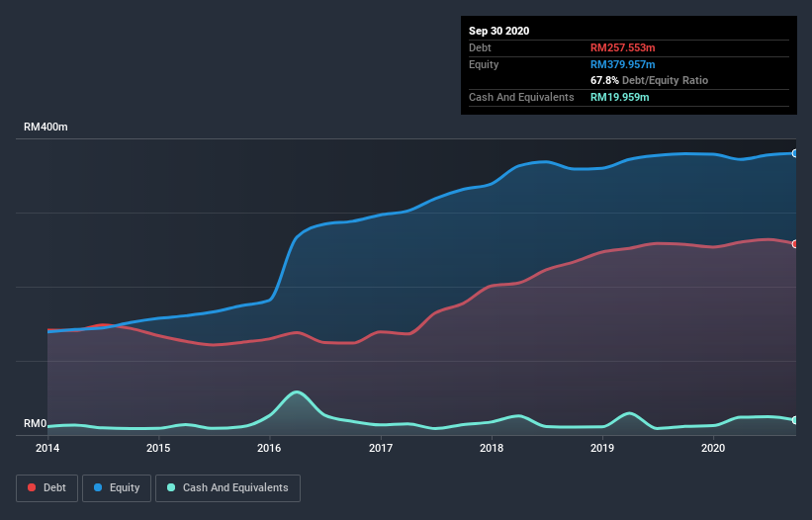Click the 2015 x-axis label
Screen dimensions: 812x520
point(158,448)
